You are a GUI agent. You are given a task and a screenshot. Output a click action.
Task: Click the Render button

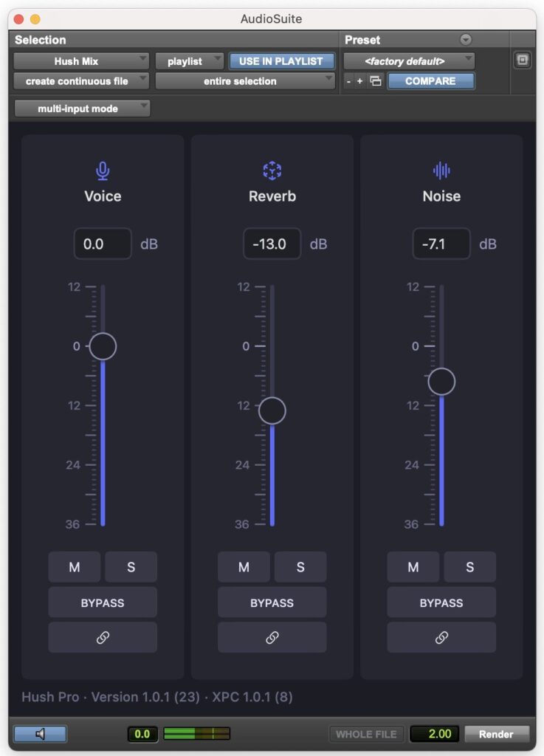(496, 734)
